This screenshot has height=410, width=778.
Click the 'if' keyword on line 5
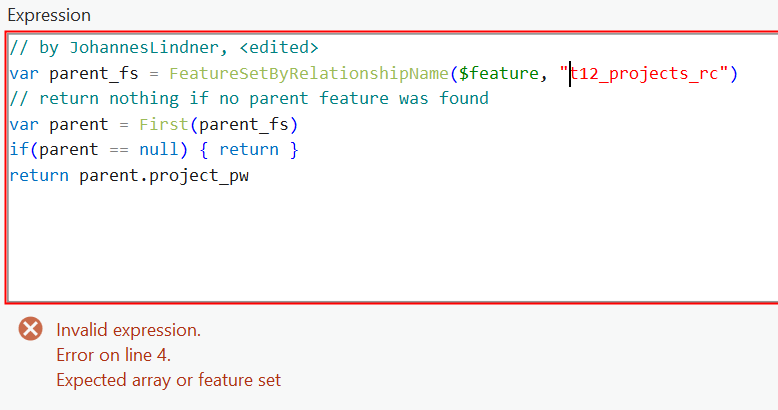(18, 149)
